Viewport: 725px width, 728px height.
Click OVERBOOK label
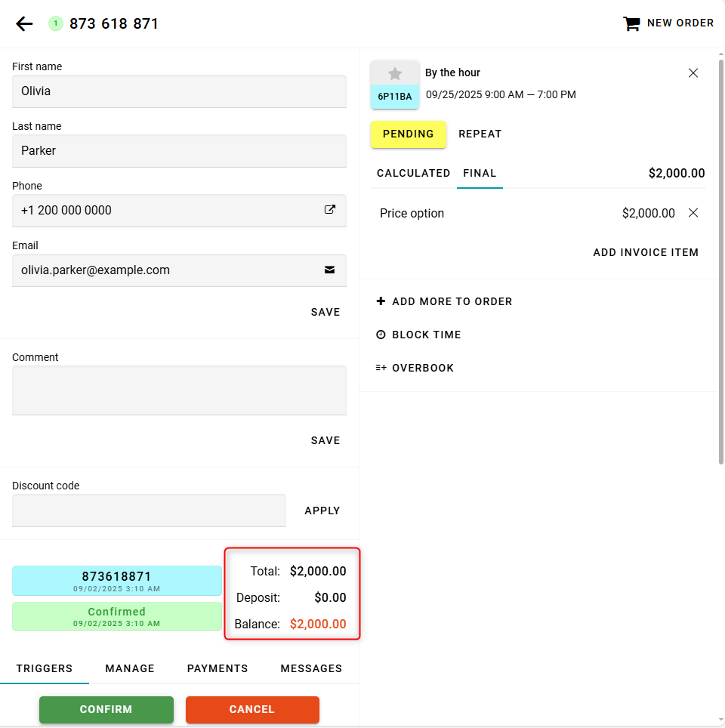(423, 368)
